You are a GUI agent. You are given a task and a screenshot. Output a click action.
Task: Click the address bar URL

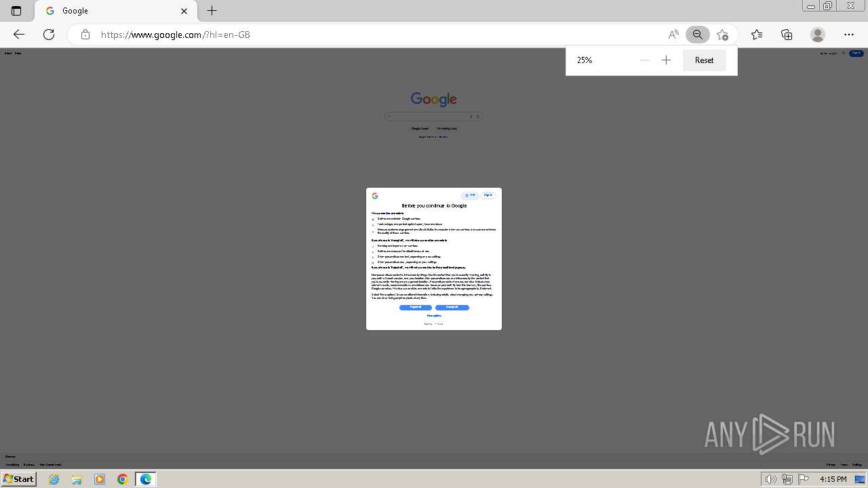[x=176, y=35]
